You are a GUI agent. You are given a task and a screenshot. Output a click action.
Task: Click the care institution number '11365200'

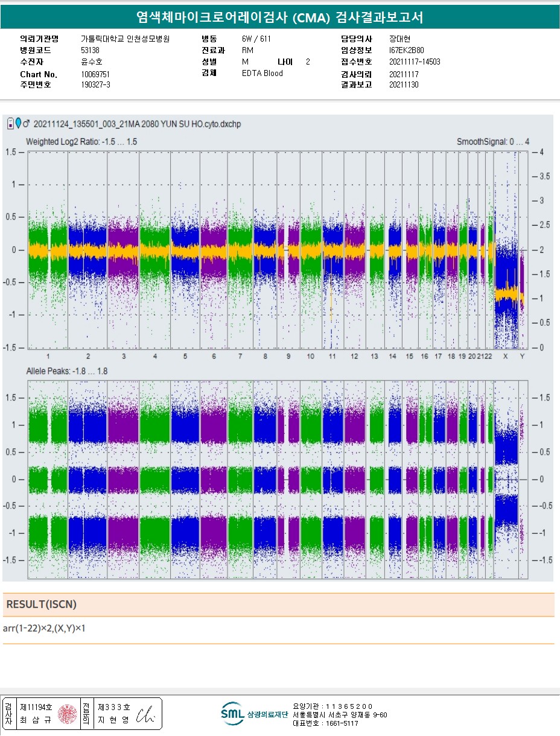click(x=348, y=706)
